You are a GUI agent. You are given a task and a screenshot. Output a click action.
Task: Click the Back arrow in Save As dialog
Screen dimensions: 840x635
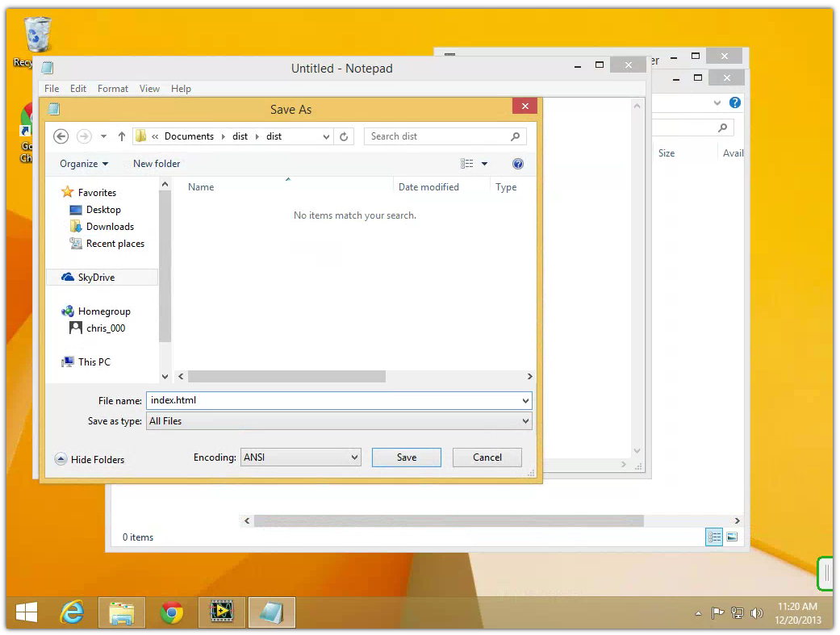coord(61,136)
